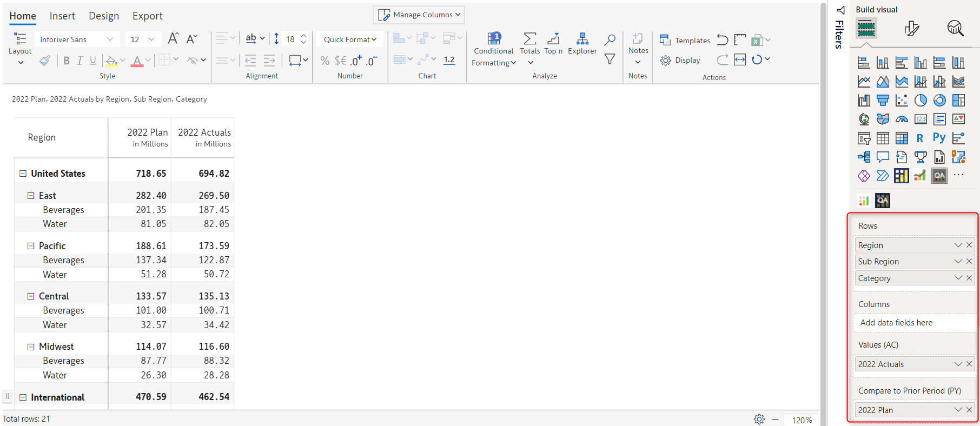This screenshot has height=426, width=980.
Task: Click the Manage Columns button
Action: click(x=419, y=15)
